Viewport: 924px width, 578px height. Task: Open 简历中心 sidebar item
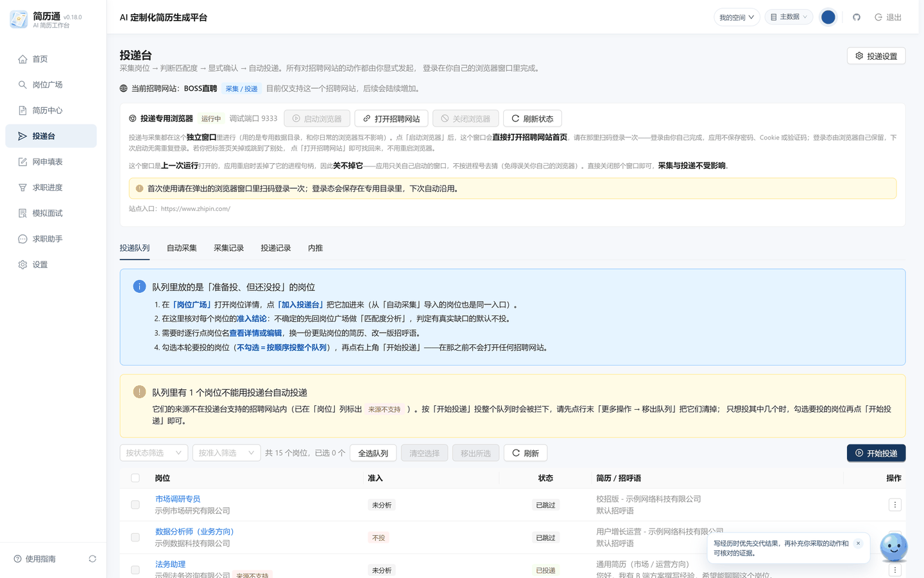[51, 110]
